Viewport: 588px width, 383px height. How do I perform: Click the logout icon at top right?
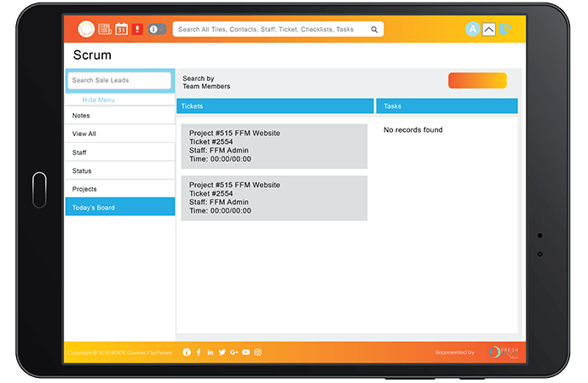coord(506,29)
